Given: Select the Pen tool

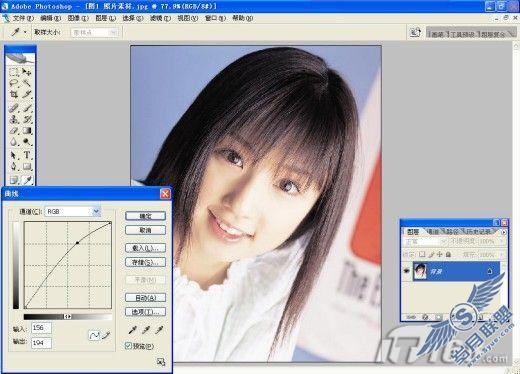Looking at the screenshot, I should pos(14,166).
